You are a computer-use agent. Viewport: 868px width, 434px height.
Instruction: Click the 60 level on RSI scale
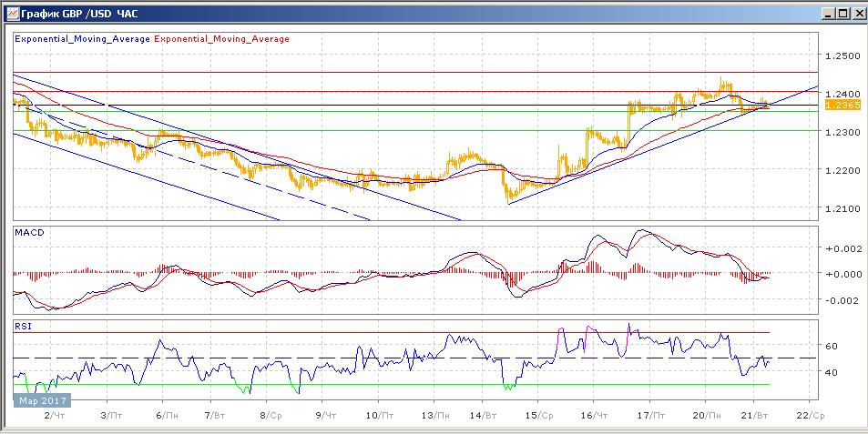point(831,347)
